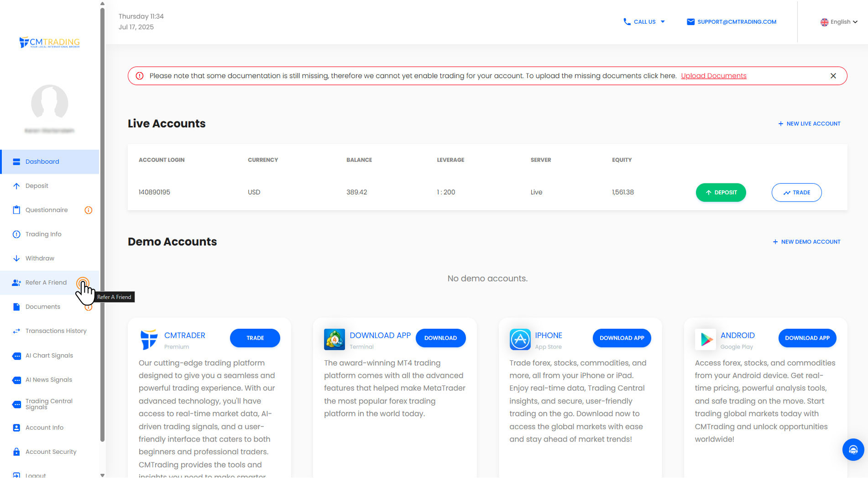
Task: Click the Withdraw down-arrow icon
Action: 16,259
